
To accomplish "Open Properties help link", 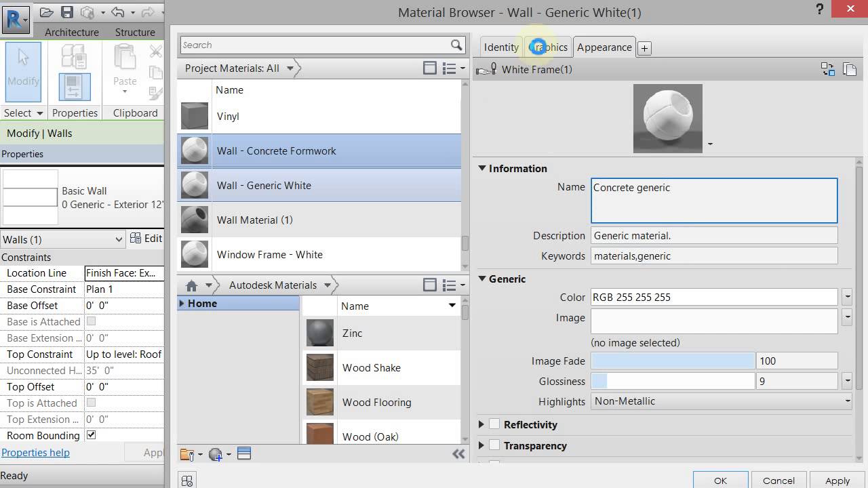I will click(x=35, y=452).
